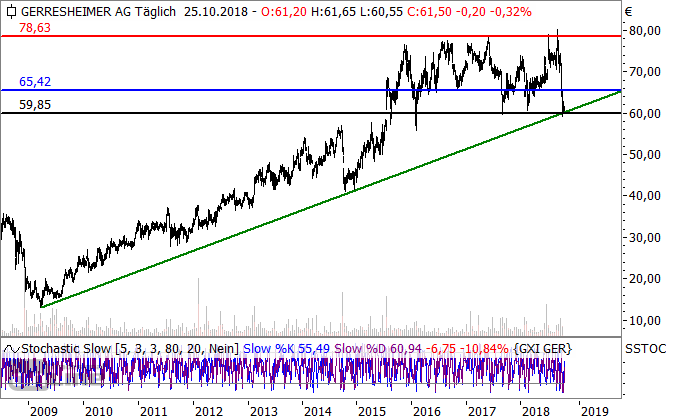Click the 2017 time axis label
Screen dimensions: 680x420
coord(482,411)
